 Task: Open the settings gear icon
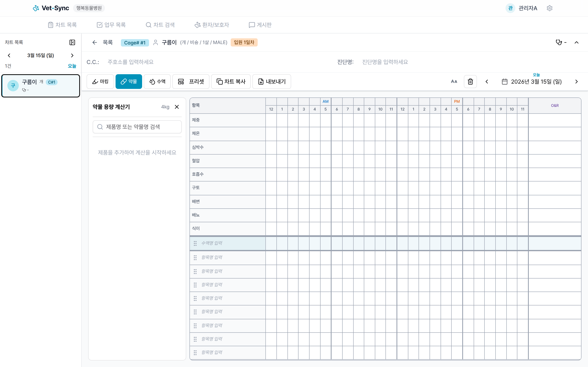pos(549,8)
